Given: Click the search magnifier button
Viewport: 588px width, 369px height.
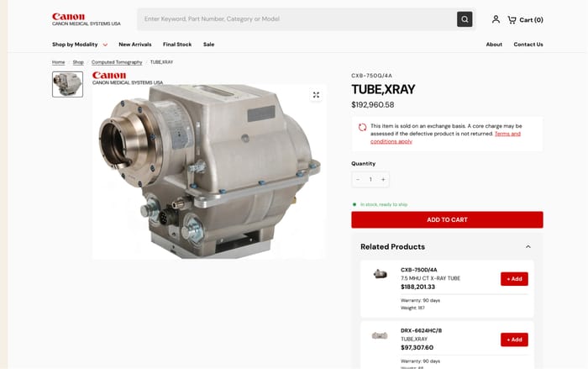Looking at the screenshot, I should pyautogui.click(x=465, y=19).
